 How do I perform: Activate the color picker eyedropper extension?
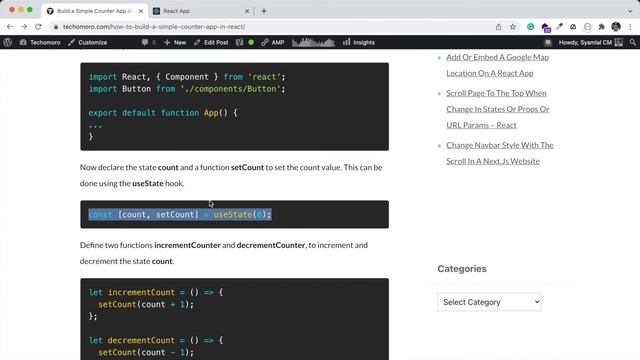(560, 27)
